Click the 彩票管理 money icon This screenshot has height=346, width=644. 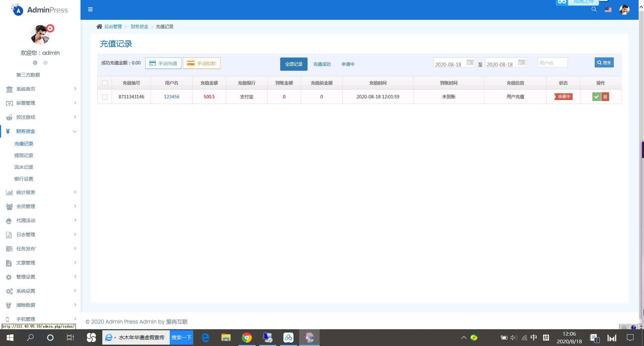click(9, 103)
